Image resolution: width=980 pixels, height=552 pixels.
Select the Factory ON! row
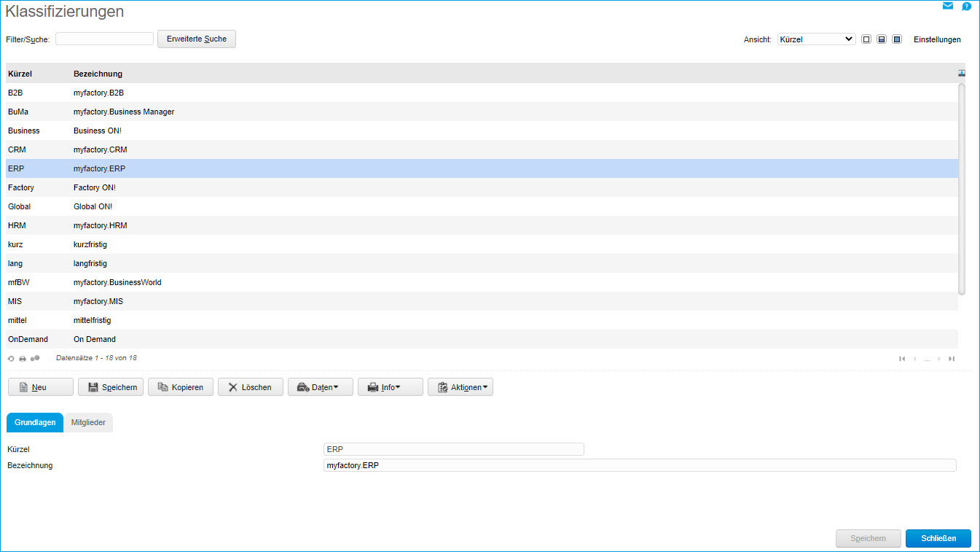[x=482, y=187]
